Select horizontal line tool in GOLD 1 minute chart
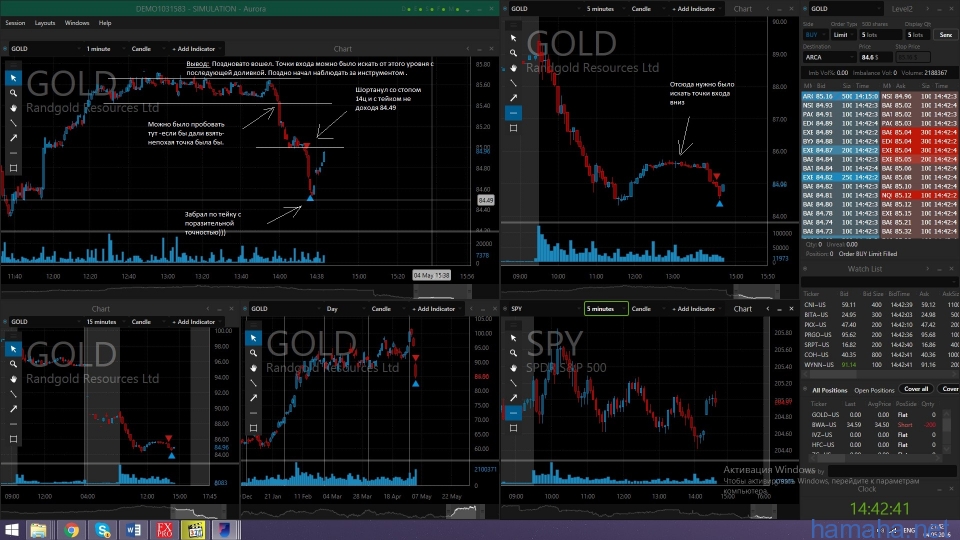Viewport: 960px width, 540px height. pos(13,153)
